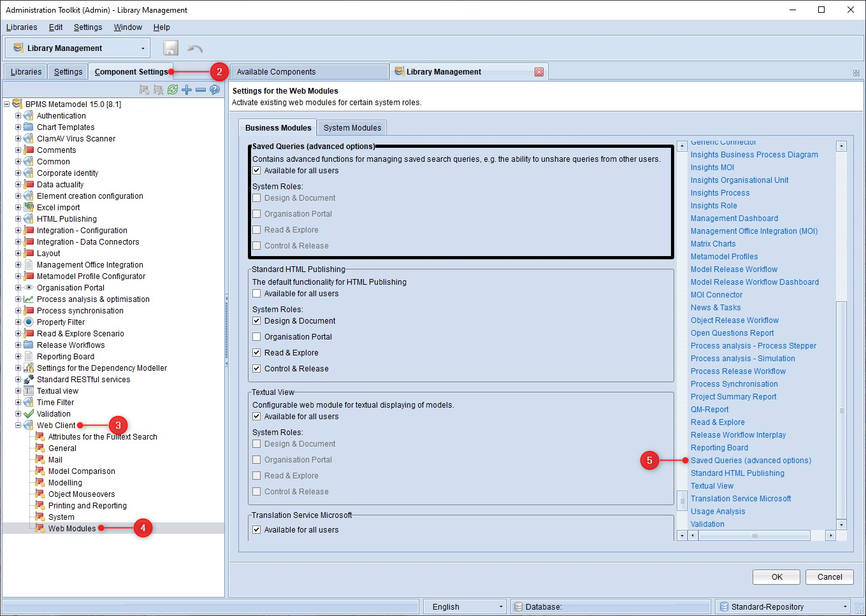
Task: Jump to Translation Service Microsoft link
Action: 740,498
